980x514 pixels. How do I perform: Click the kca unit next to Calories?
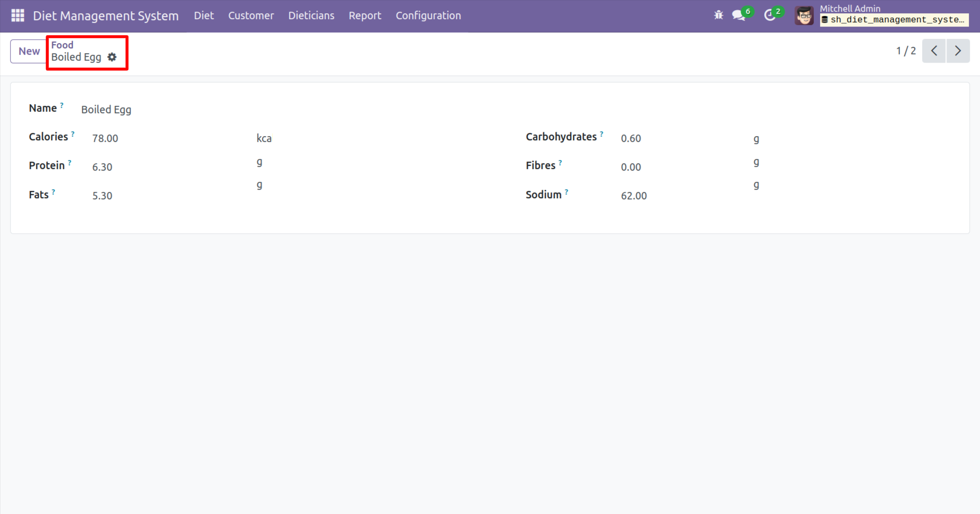coord(264,138)
